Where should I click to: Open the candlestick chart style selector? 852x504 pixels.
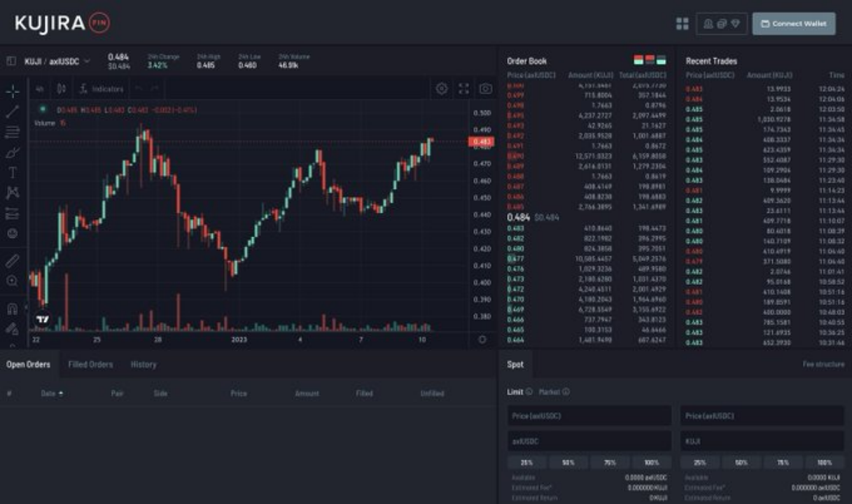(x=61, y=89)
